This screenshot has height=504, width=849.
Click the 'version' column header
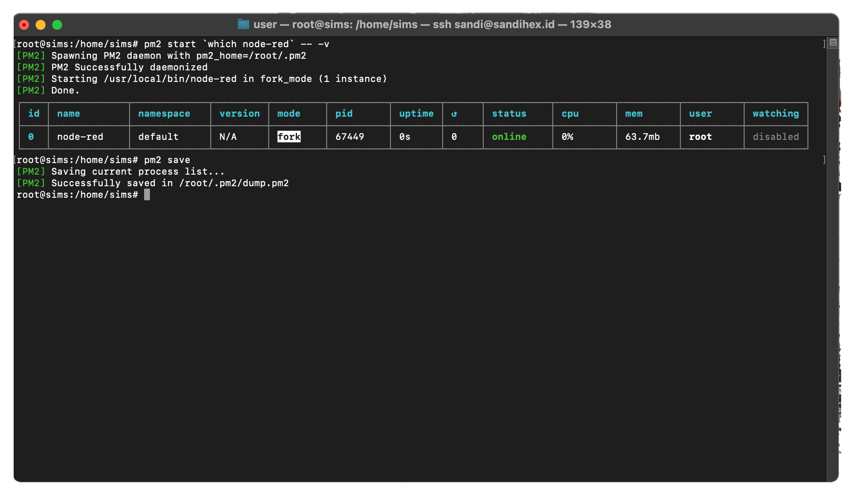pos(239,113)
